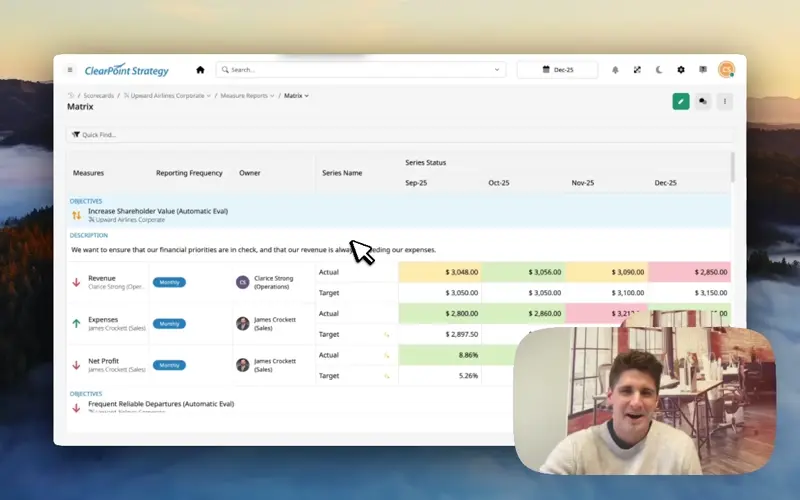
Task: Select Revenue Target Dec-25 cell $3,150.00
Action: pos(689,293)
